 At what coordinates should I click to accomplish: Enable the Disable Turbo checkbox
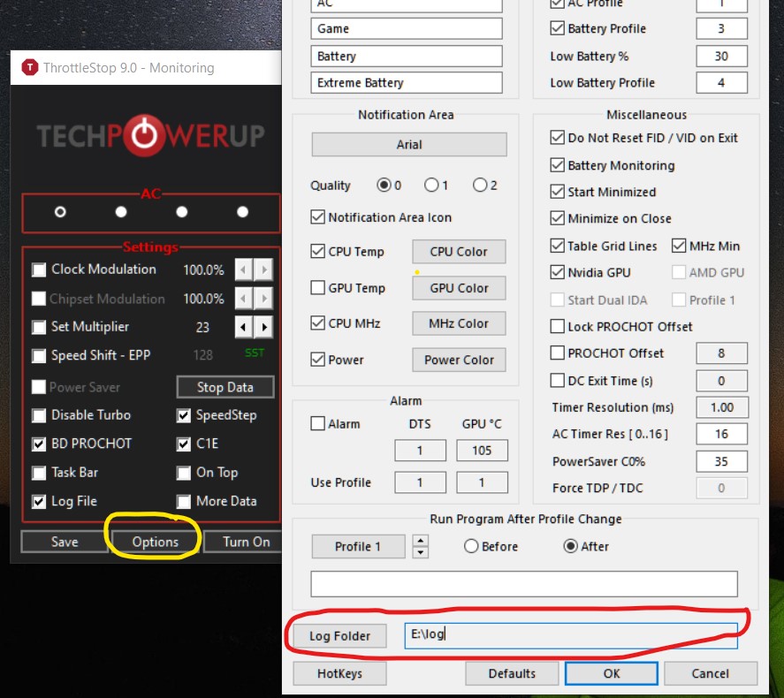[39, 415]
